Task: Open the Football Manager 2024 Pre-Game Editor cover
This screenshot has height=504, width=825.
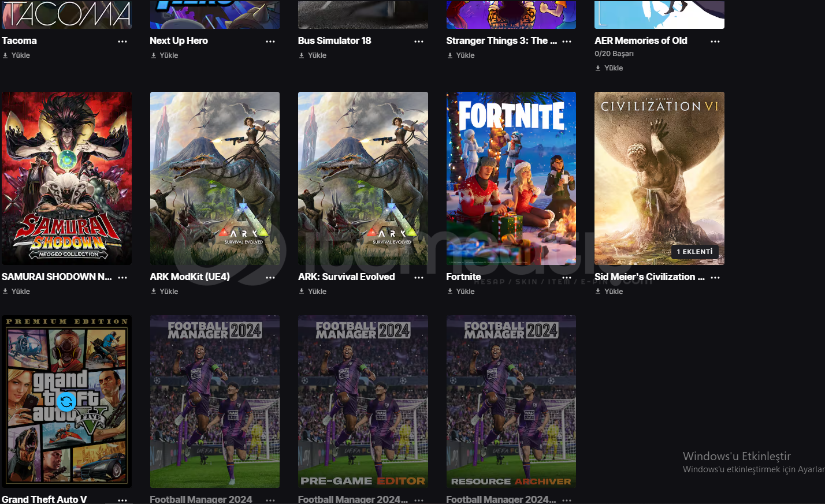Action: click(x=363, y=401)
